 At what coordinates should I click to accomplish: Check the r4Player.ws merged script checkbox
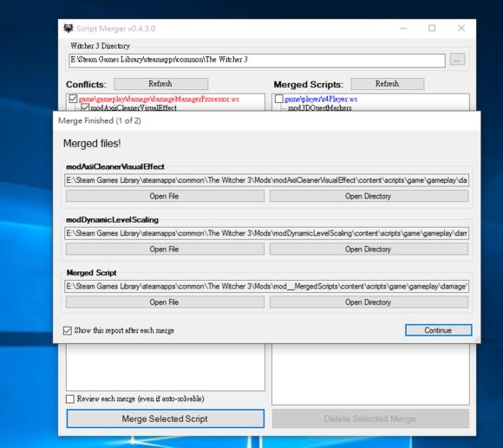pyautogui.click(x=278, y=99)
